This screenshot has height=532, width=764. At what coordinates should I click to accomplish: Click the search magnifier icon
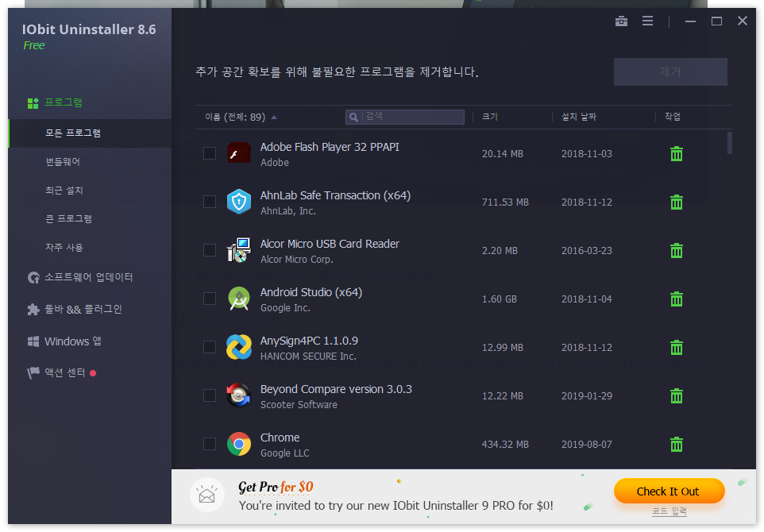(353, 118)
